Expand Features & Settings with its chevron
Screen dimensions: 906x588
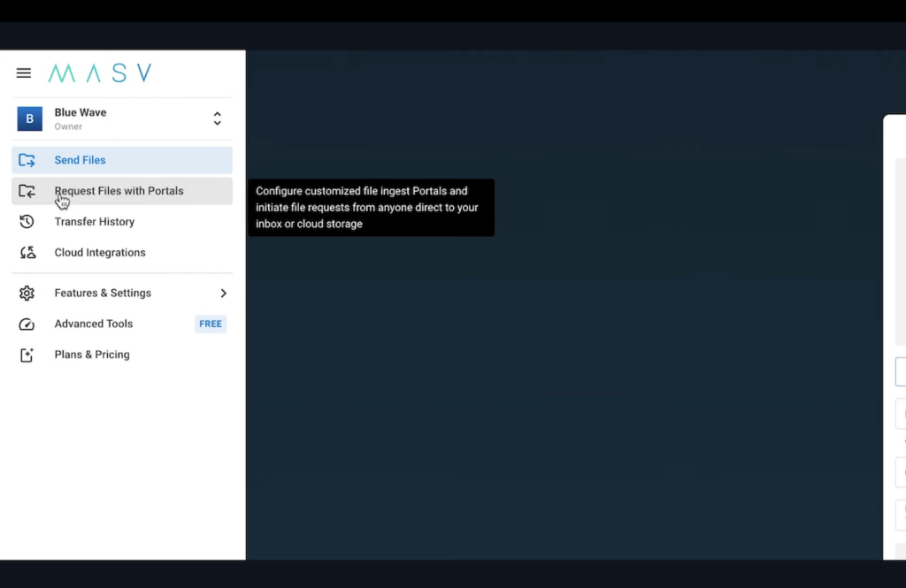(223, 293)
